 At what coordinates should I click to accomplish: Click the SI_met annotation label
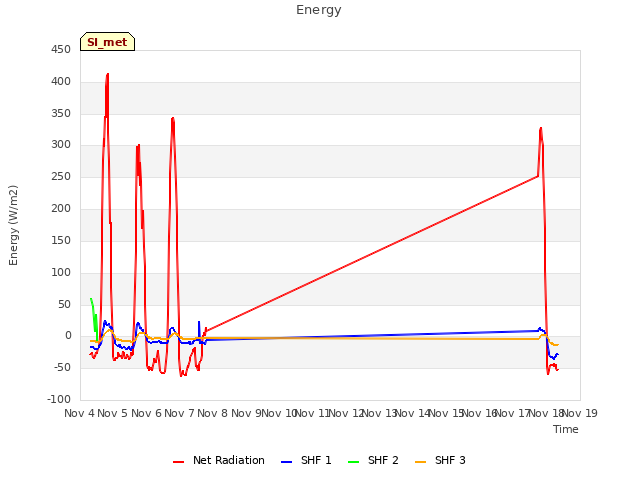click(x=107, y=42)
